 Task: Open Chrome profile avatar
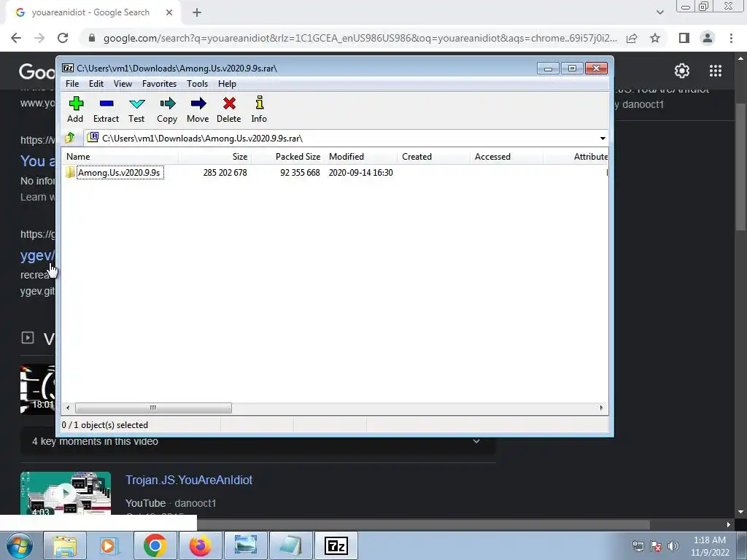(708, 38)
